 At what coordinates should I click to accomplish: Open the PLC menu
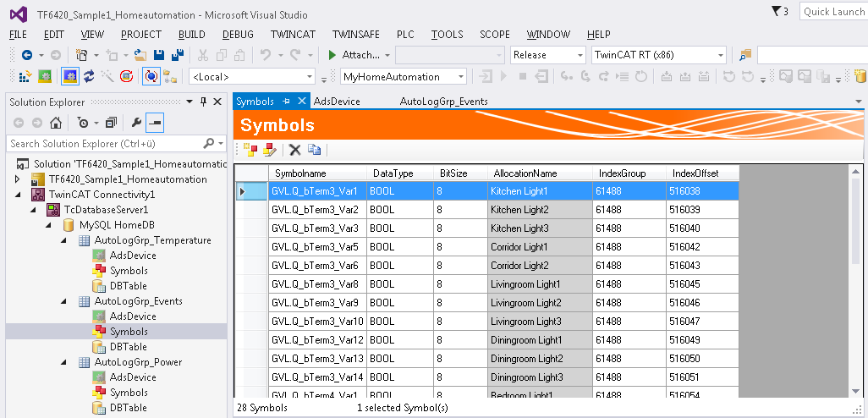[405, 35]
